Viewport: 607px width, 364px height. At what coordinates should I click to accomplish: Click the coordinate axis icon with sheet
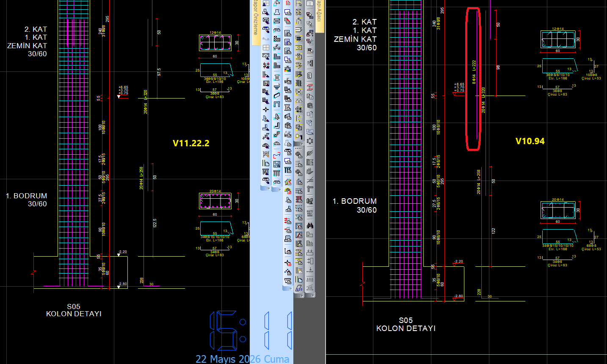coord(288,251)
